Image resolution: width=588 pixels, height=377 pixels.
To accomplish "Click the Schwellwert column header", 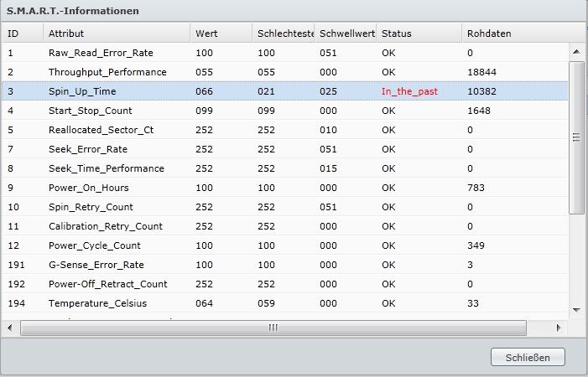I will click(x=346, y=34).
